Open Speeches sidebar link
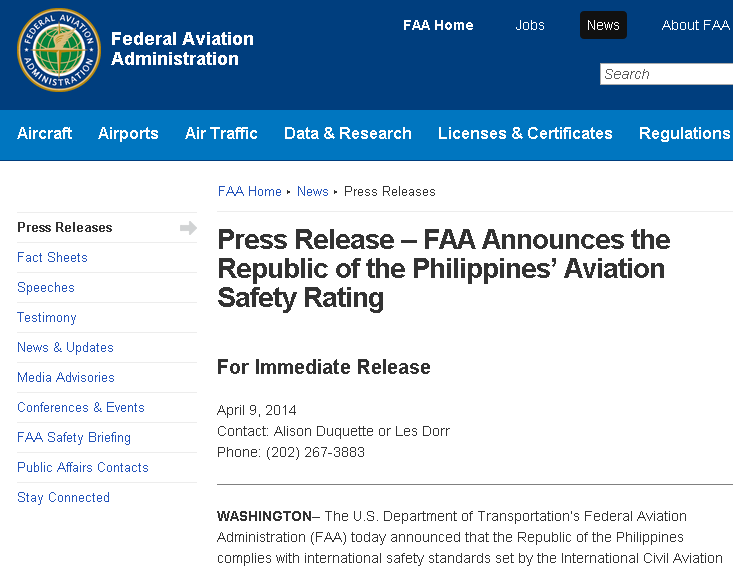The width and height of the screenshot is (733, 569). (46, 288)
